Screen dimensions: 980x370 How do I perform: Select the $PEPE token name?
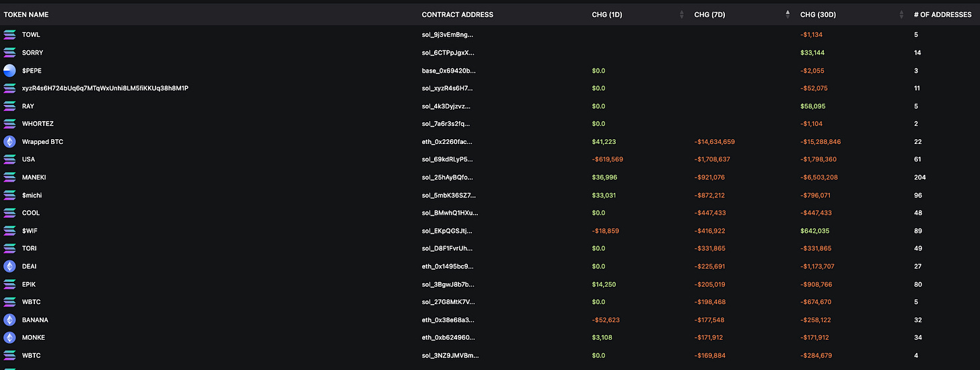click(32, 71)
